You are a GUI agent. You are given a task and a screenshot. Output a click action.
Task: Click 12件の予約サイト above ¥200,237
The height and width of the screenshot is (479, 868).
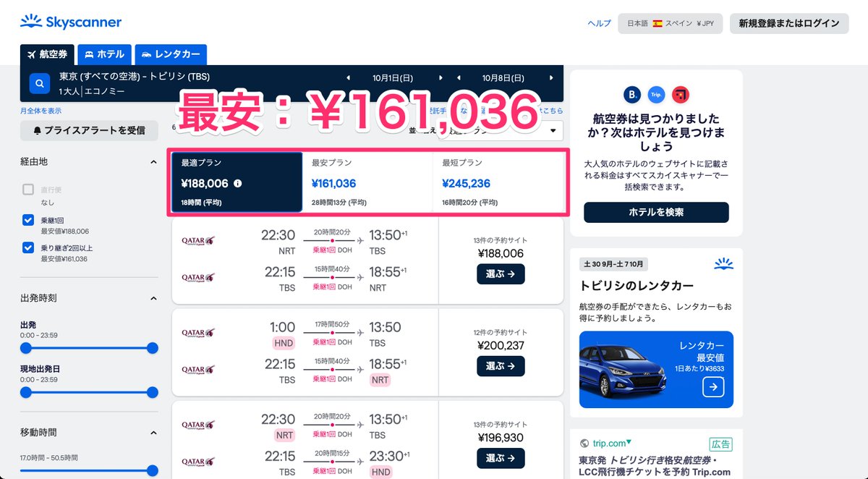tap(501, 332)
